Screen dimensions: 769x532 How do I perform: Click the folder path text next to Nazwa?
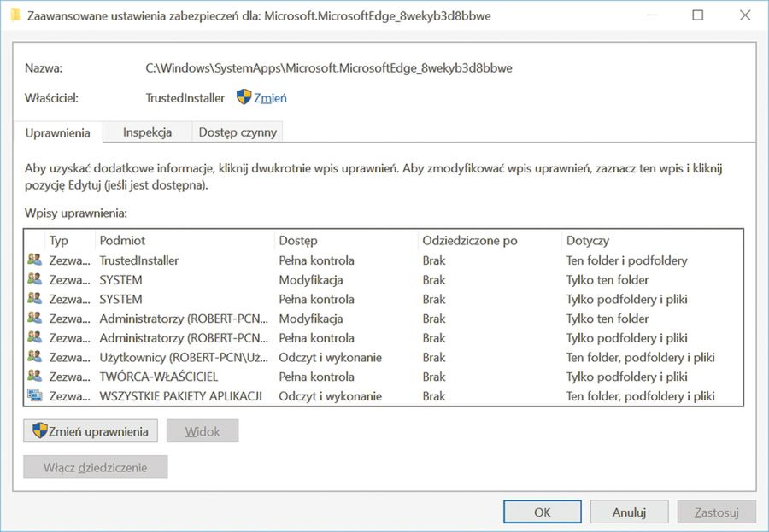point(329,67)
